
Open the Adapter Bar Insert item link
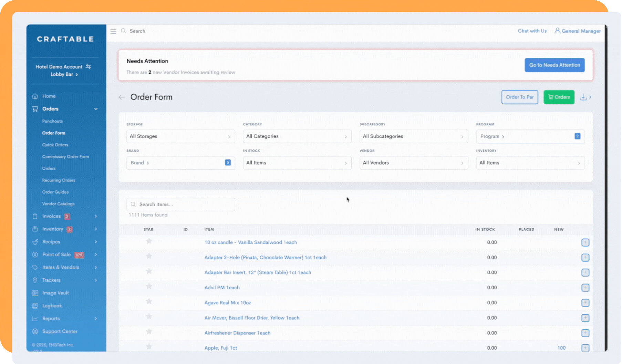point(258,272)
